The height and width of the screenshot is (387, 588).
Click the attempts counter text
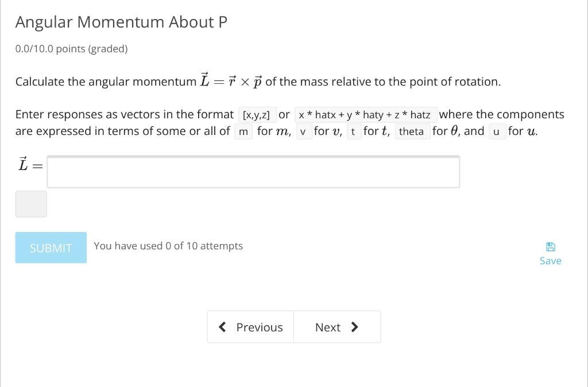168,246
